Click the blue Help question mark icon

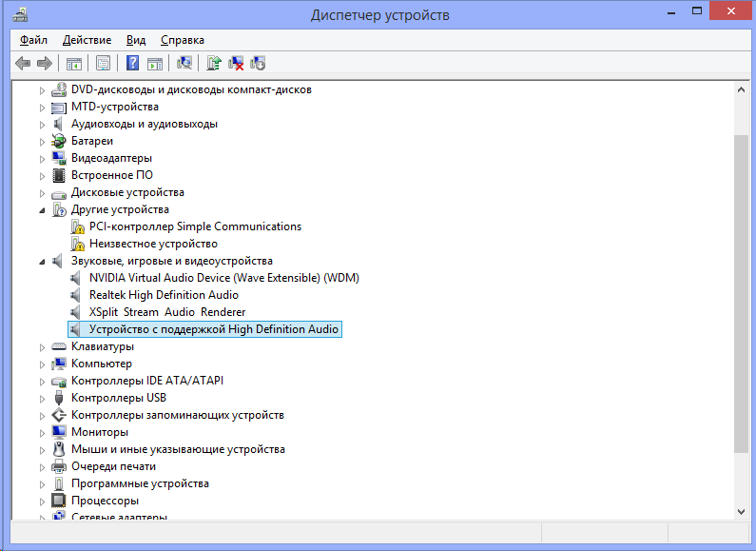[132, 63]
